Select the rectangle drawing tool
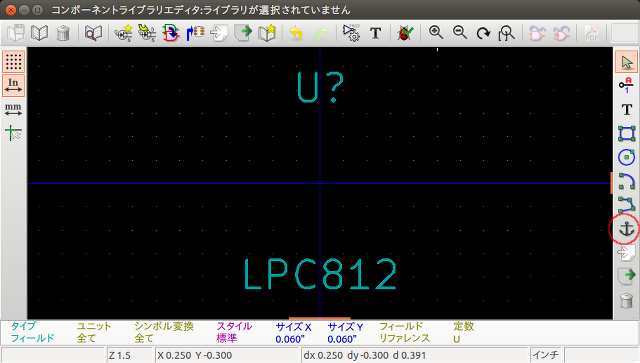Screen dimensions: 640x363 coord(627,134)
